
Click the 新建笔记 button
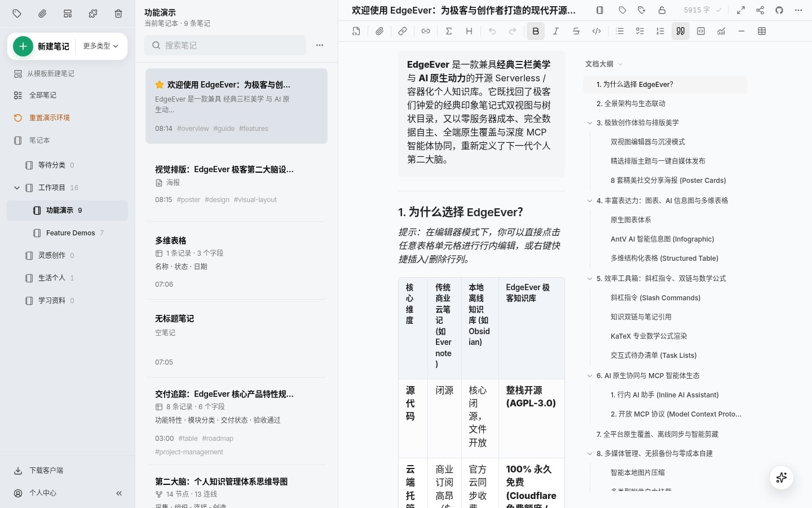[x=42, y=46]
